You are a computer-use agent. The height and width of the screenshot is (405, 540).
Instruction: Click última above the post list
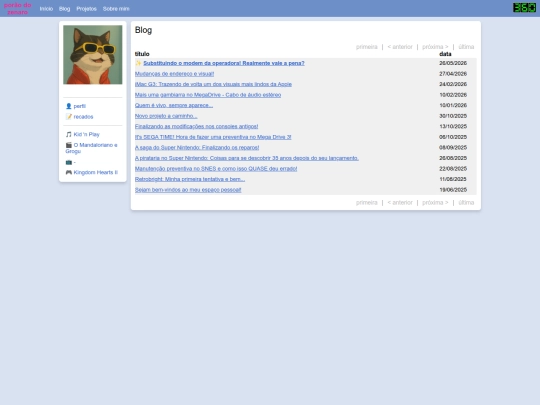coord(466,47)
